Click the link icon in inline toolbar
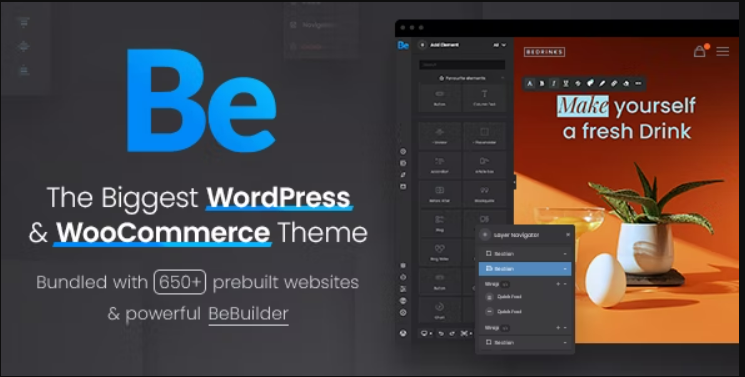This screenshot has width=745, height=377. [x=614, y=83]
